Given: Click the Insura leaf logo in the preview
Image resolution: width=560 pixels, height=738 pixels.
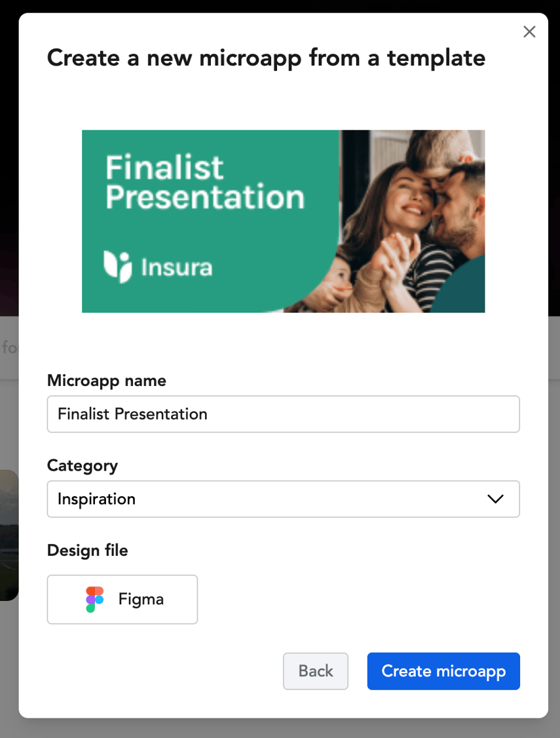Looking at the screenshot, I should coord(115,267).
